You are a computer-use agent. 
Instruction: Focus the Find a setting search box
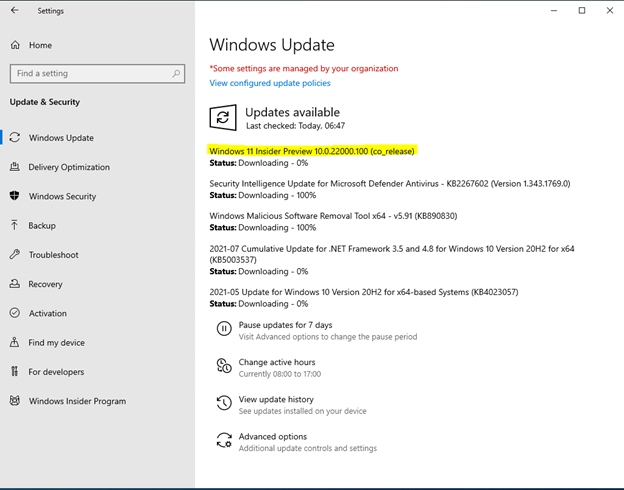coord(98,74)
